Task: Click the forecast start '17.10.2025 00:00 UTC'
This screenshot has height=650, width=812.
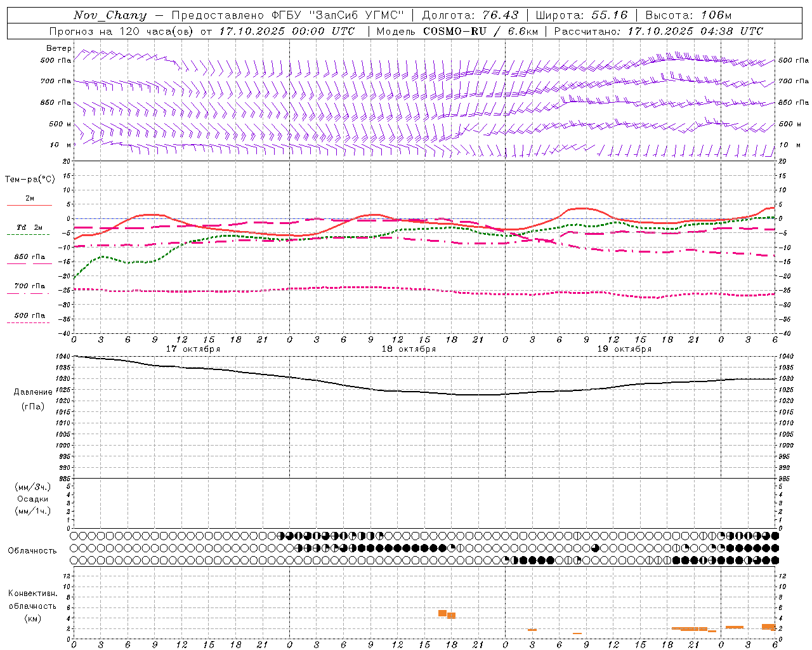Action: click(x=287, y=31)
